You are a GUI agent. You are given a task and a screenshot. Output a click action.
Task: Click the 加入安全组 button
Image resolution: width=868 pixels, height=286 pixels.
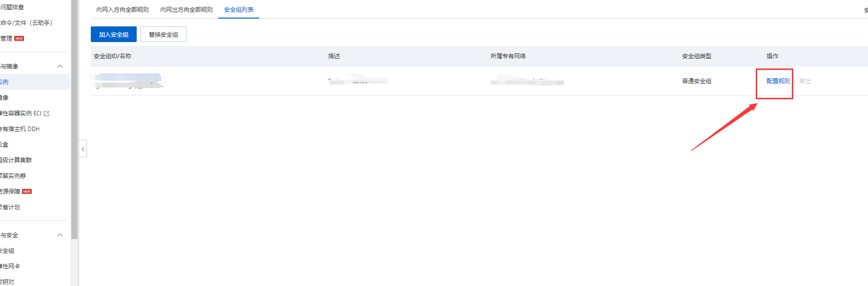114,34
